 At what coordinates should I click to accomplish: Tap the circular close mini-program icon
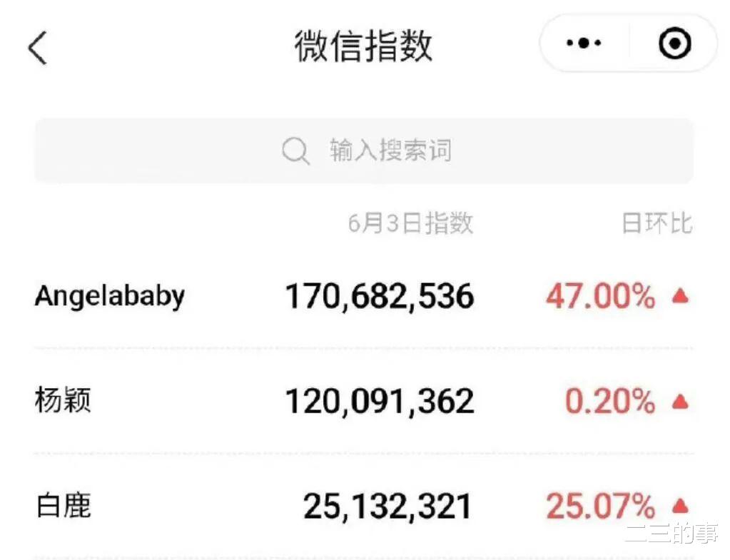click(674, 44)
